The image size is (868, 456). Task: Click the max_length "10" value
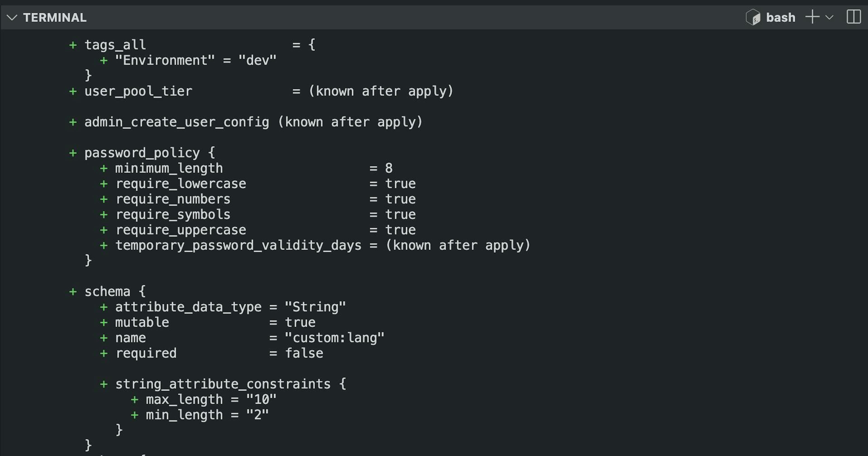coord(261,400)
